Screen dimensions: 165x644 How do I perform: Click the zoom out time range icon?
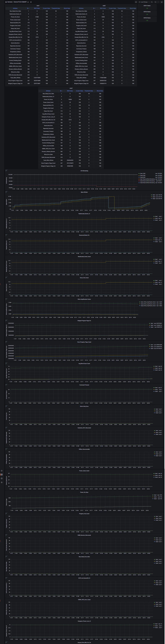(152, 2)
